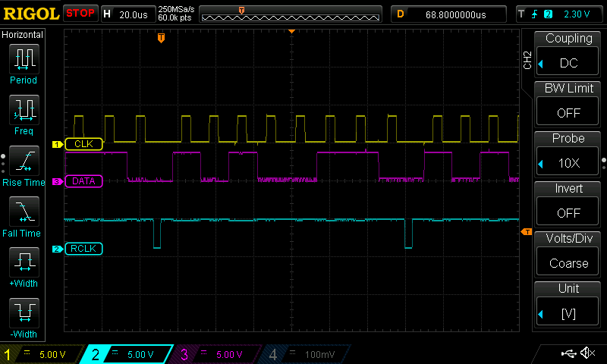Click the channel 2 ground marker
This screenshot has width=607, height=364.
click(58, 249)
